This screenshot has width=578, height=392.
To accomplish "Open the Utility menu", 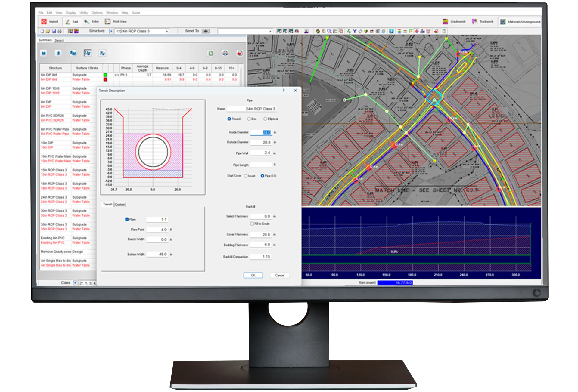I will tap(84, 13).
